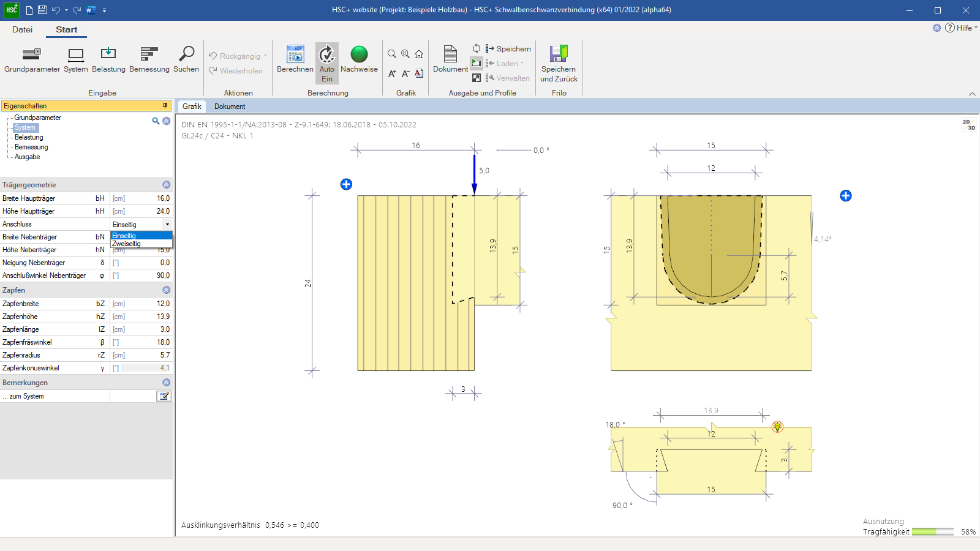Viewport: 980px width, 551px height.
Task: Click the Tragfähigkeit utilization bar
Action: 932,532
